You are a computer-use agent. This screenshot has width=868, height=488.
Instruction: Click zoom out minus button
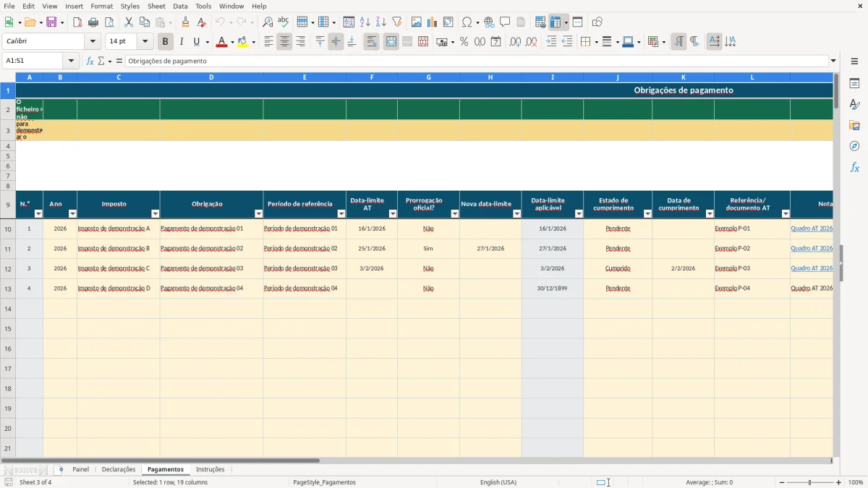click(782, 482)
